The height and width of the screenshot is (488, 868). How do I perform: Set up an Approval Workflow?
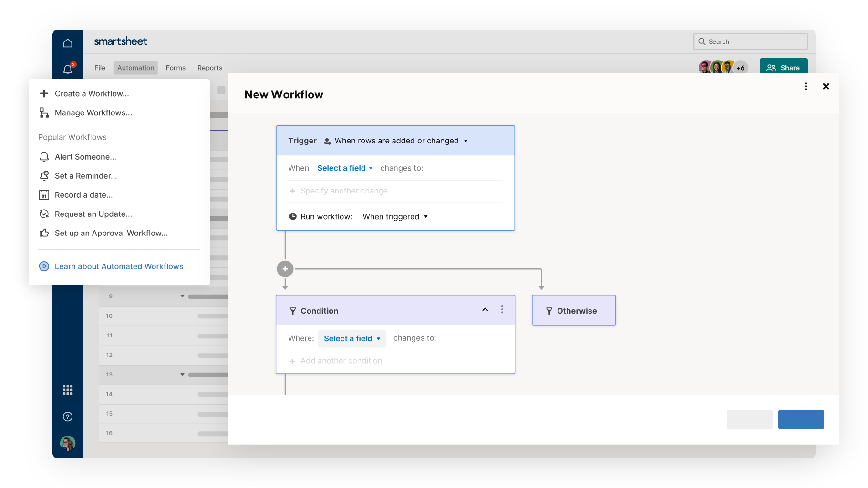(x=111, y=233)
